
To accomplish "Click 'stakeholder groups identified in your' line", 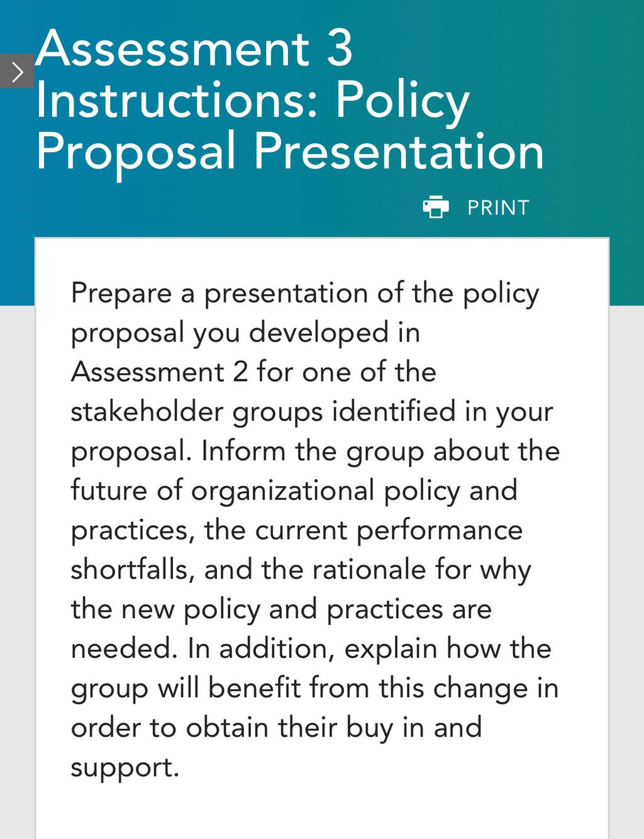I will click(x=312, y=412).
